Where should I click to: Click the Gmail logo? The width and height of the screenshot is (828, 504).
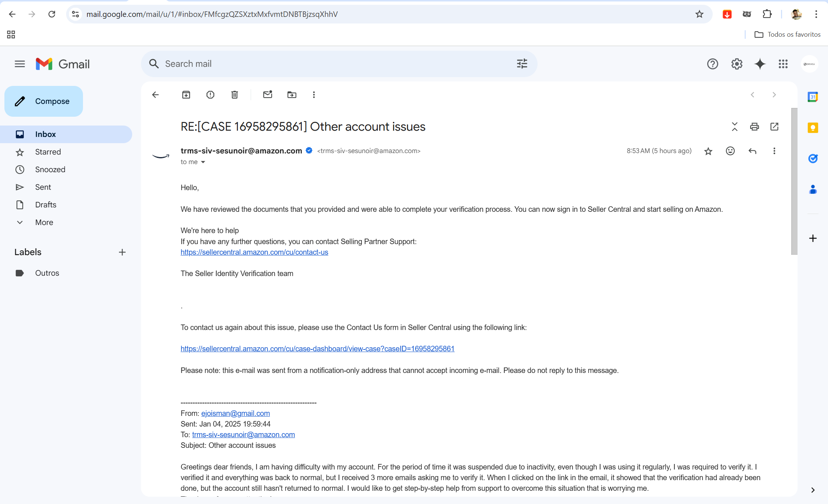click(x=63, y=64)
